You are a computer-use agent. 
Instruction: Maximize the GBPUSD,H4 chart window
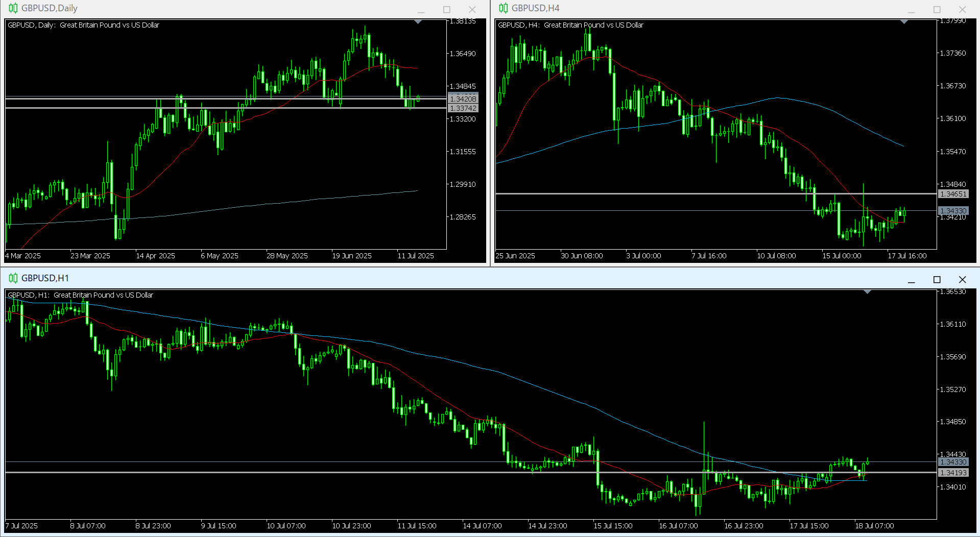(937, 10)
